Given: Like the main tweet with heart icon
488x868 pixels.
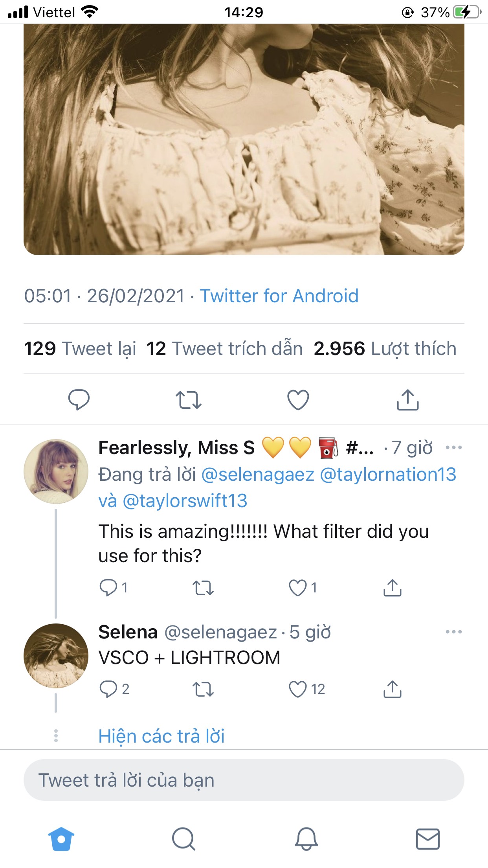Looking at the screenshot, I should [298, 400].
